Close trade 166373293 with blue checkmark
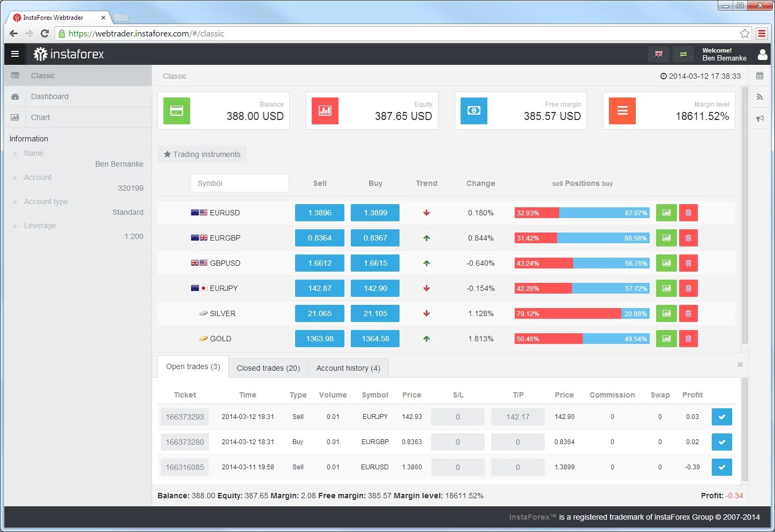This screenshot has height=532, width=775. [x=722, y=417]
